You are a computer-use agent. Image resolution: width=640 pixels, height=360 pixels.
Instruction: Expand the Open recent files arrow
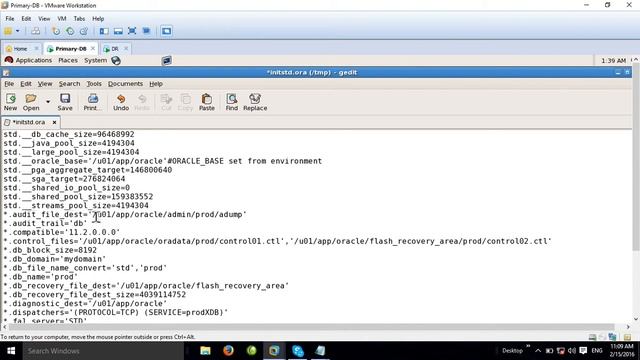point(48,102)
